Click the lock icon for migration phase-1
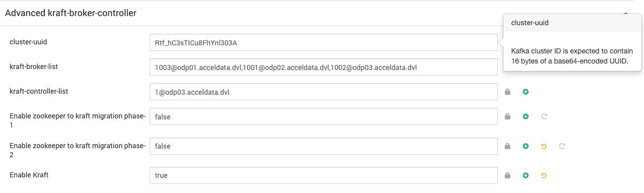This screenshot has width=644, height=193. pyautogui.click(x=508, y=116)
